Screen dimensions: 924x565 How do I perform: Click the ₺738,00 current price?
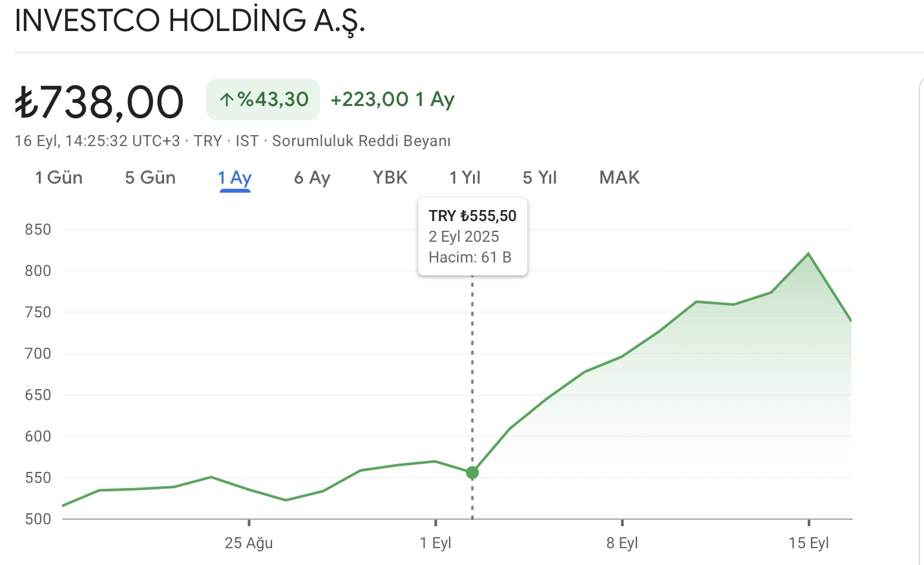(x=100, y=102)
